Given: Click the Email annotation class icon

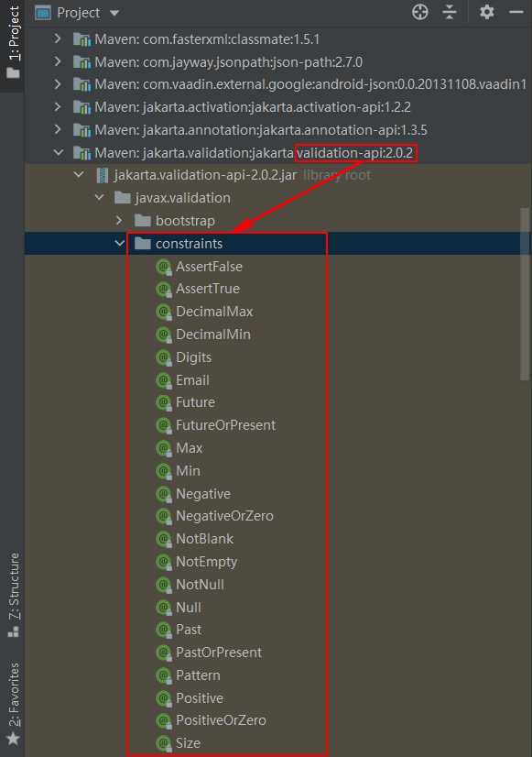Looking at the screenshot, I should (x=164, y=380).
